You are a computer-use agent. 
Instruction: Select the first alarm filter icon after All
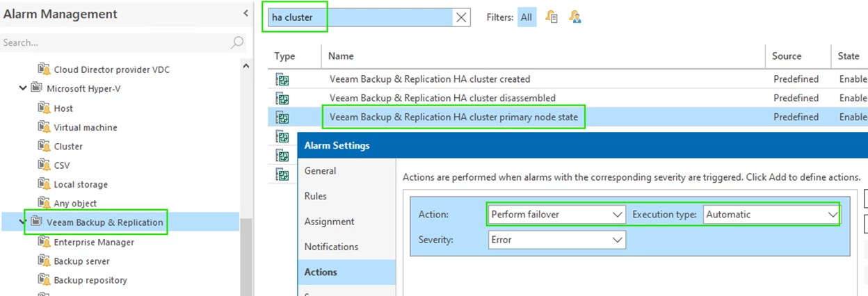(x=552, y=17)
